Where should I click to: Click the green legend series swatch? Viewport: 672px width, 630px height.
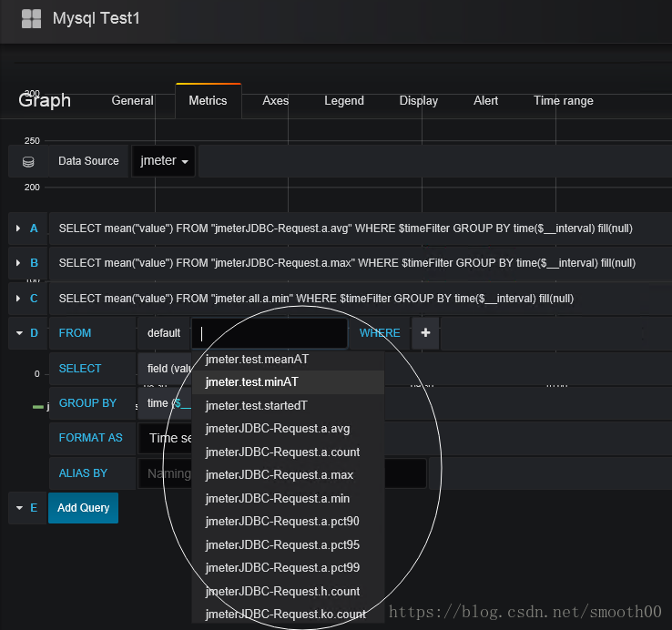point(38,407)
